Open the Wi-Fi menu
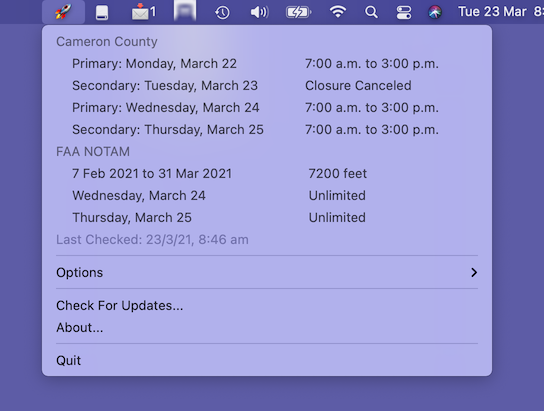The height and width of the screenshot is (411, 544). coord(338,12)
